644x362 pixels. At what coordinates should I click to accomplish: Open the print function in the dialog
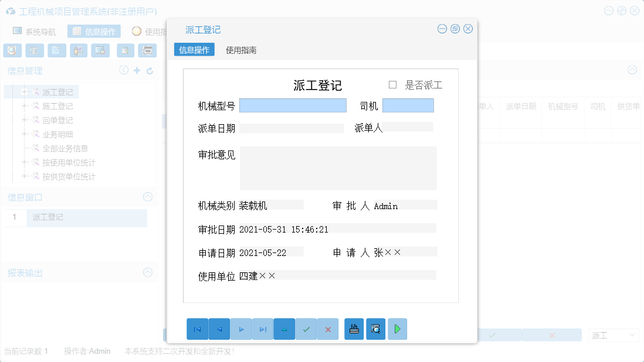pos(354,329)
